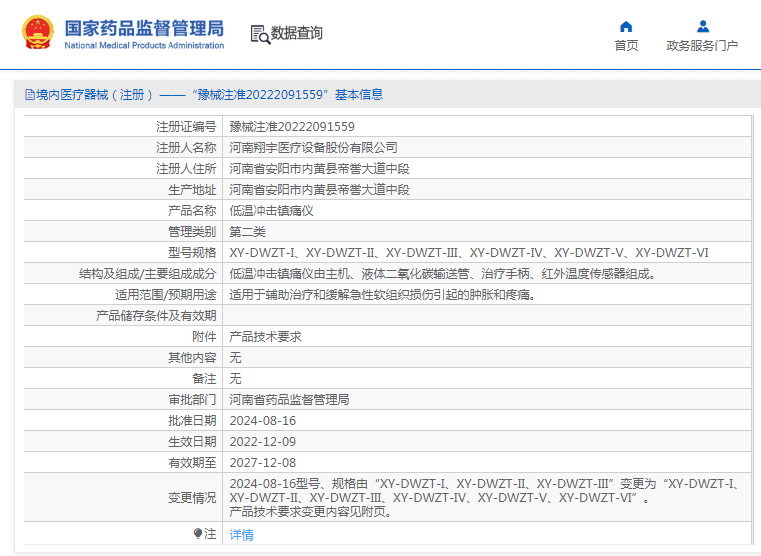The width and height of the screenshot is (761, 556).
Task: Click the 管理类别 row label
Action: (x=192, y=232)
